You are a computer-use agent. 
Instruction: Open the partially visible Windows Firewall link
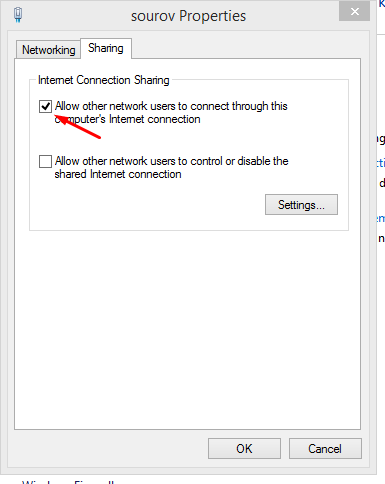point(68,482)
